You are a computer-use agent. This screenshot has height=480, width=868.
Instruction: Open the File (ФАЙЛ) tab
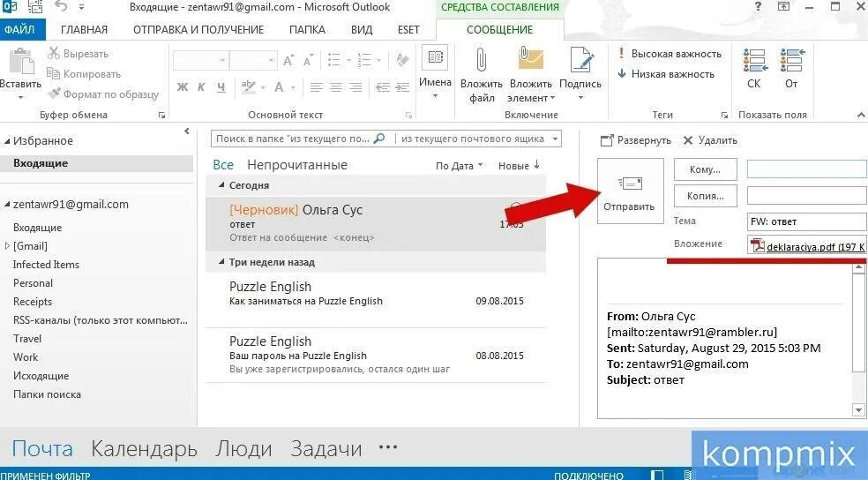tap(22, 29)
